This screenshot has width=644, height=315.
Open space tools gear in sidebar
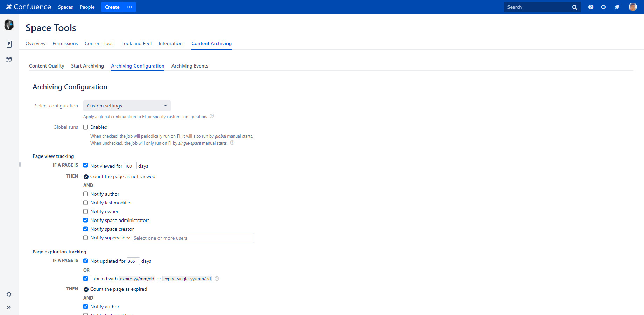[x=9, y=294]
